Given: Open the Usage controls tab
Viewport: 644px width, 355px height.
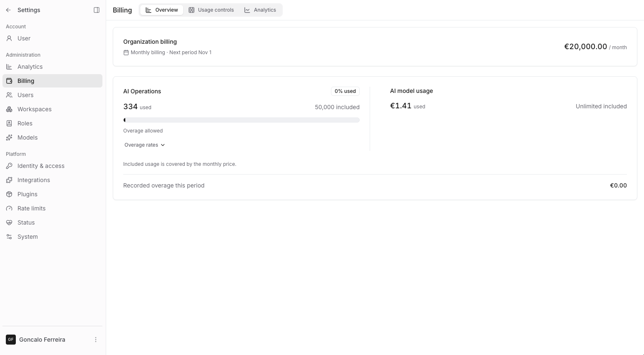Looking at the screenshot, I should tap(211, 10).
